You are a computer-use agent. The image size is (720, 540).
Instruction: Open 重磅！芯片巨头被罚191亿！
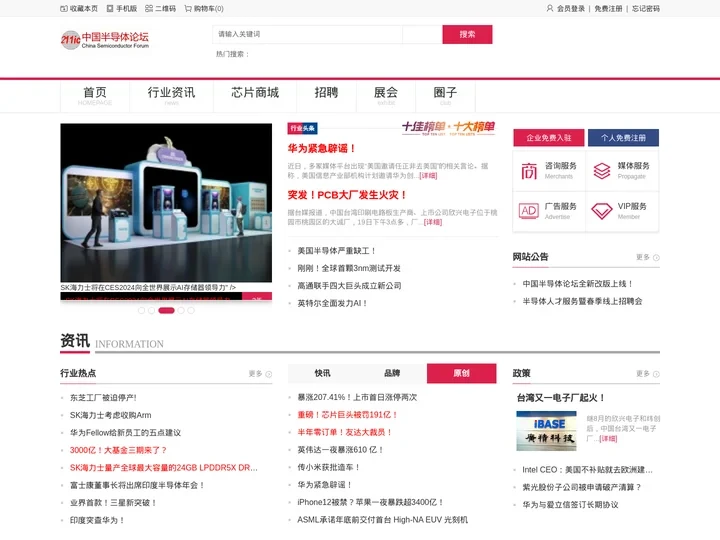[x=348, y=415]
